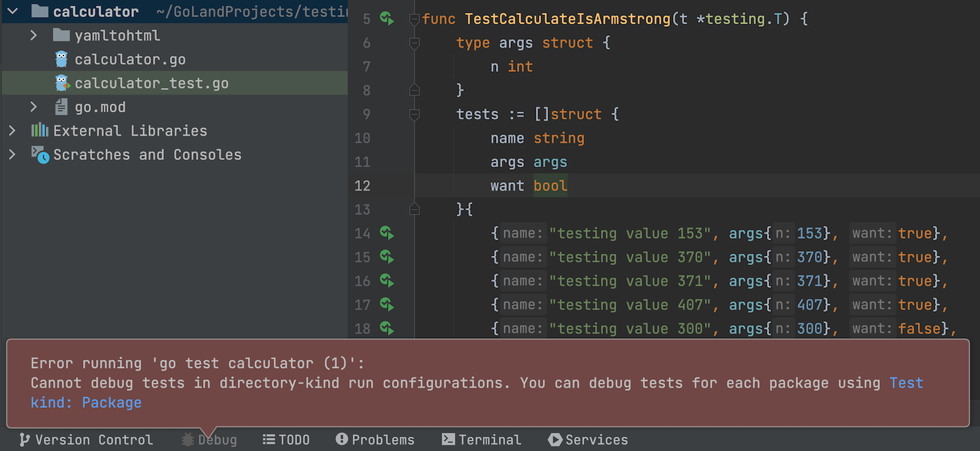Run the 'testing value 407' test gutter icon
The image size is (980, 451).
point(387,305)
